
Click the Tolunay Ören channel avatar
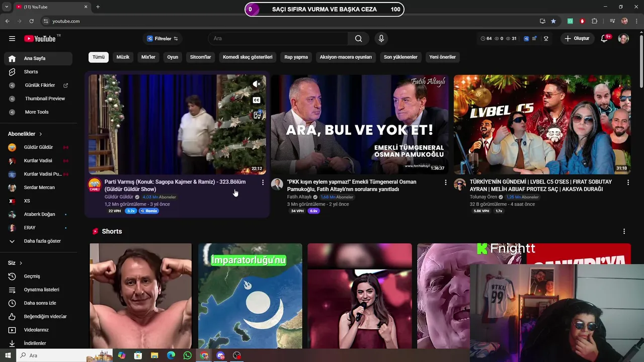click(460, 185)
